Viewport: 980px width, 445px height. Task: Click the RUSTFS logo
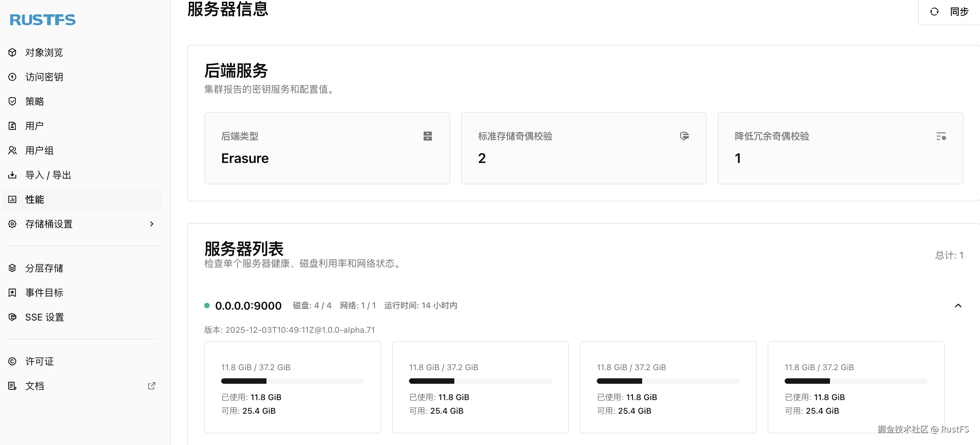click(x=43, y=20)
